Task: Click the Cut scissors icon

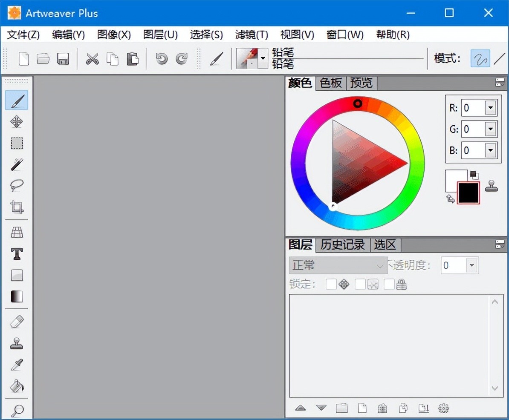Action: 92,59
